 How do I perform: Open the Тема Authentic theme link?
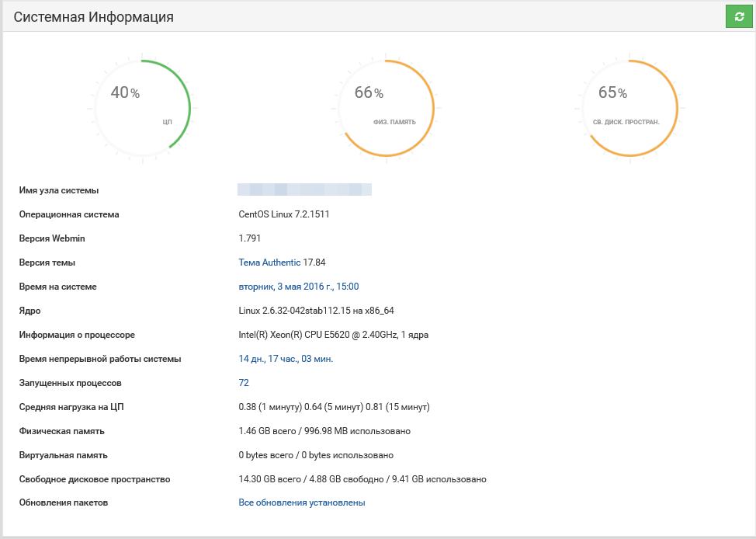269,263
